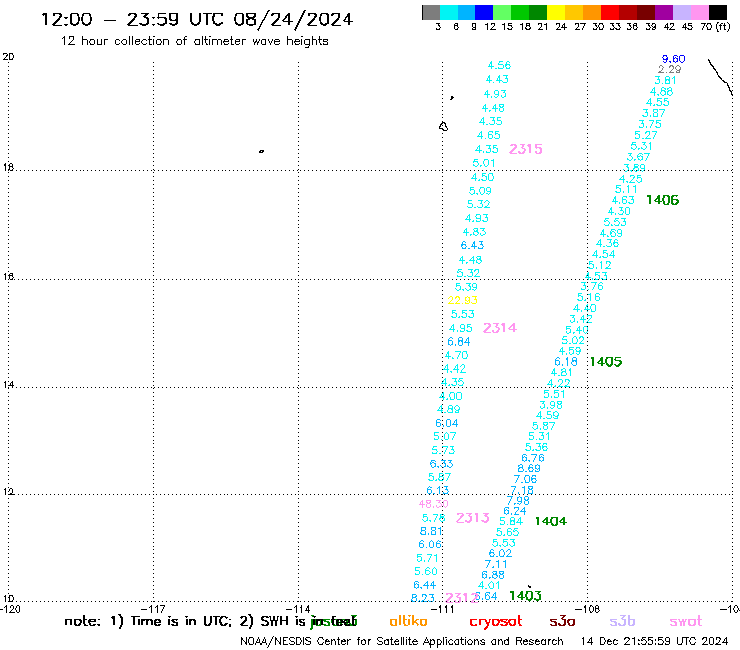Select the wave height value 6.04

pyautogui.click(x=446, y=423)
